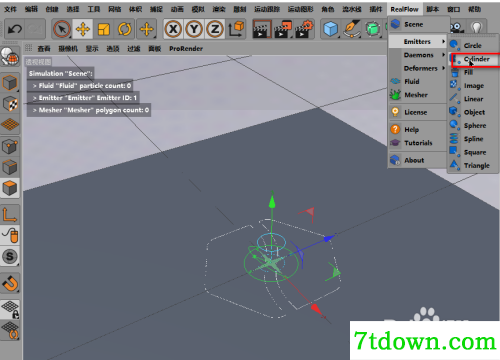Choose Scene in RealFlow menu
This screenshot has width=500, height=360.
418,24
